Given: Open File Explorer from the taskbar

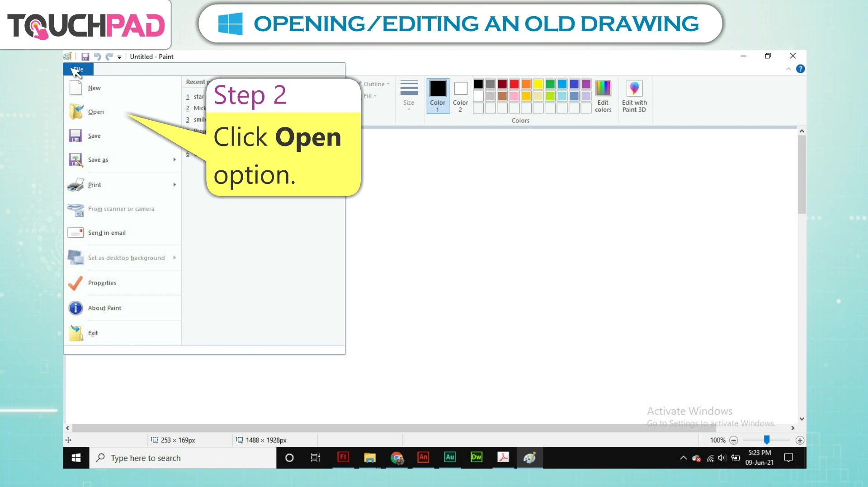Looking at the screenshot, I should (x=370, y=458).
